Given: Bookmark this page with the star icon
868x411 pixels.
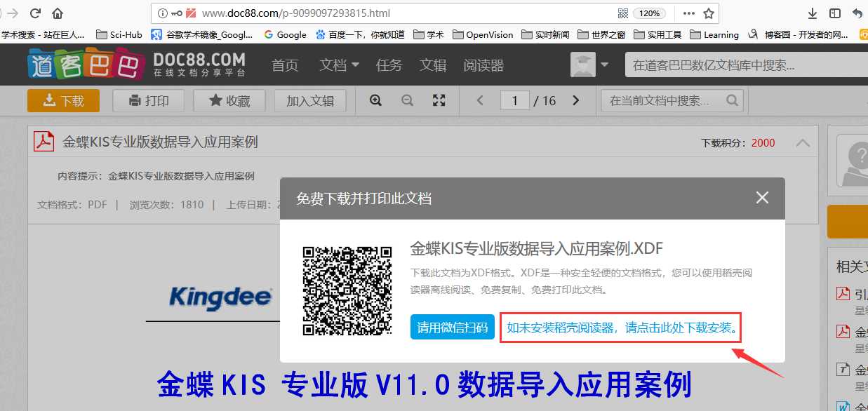Looking at the screenshot, I should click(709, 13).
